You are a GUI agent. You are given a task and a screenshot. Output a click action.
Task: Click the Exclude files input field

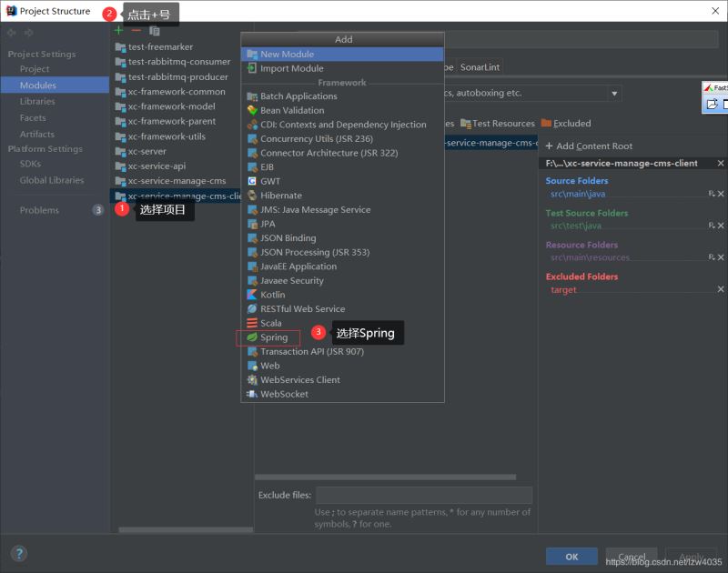[x=424, y=496]
